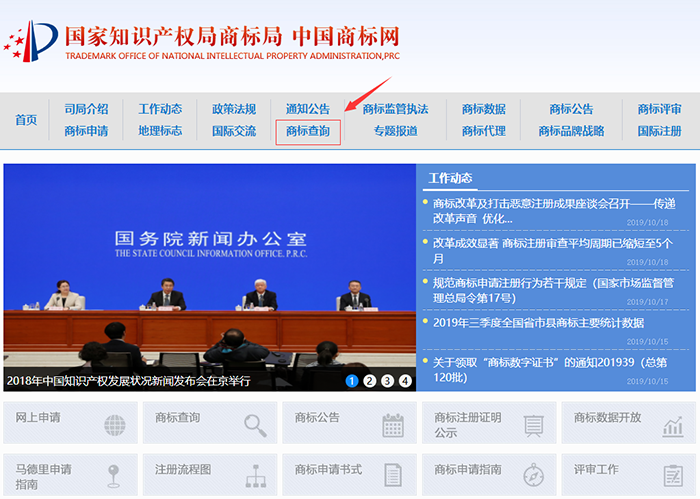Jump to carousel slide 4
The width and height of the screenshot is (700, 499).
coord(405,380)
